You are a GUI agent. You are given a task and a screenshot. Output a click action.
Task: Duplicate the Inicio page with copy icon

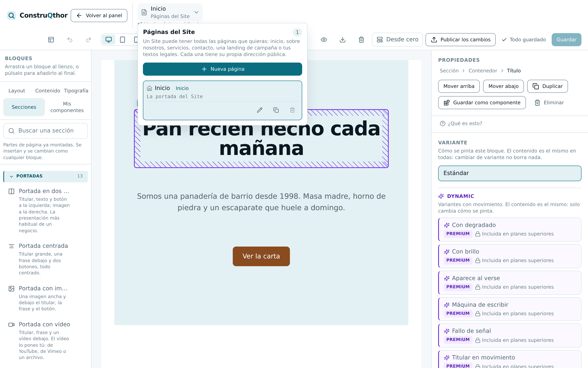coord(276,110)
